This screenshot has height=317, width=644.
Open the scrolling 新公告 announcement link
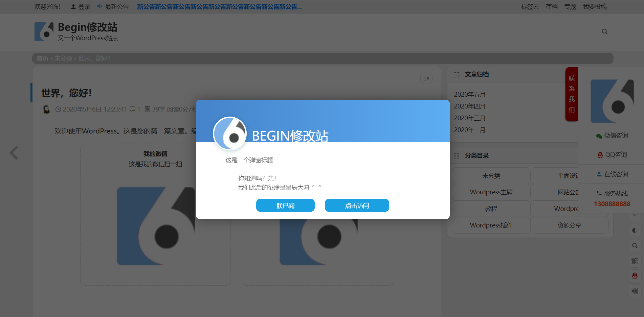pyautogui.click(x=219, y=7)
